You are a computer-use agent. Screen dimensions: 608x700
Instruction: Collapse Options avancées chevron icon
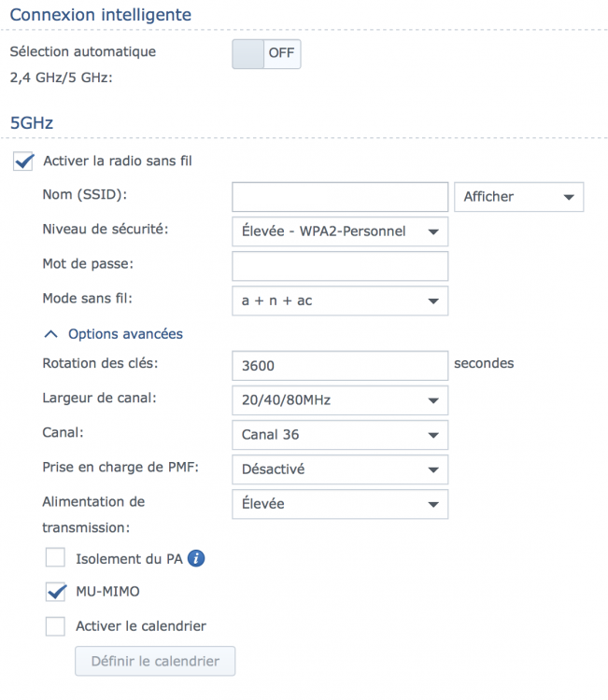(x=51, y=334)
